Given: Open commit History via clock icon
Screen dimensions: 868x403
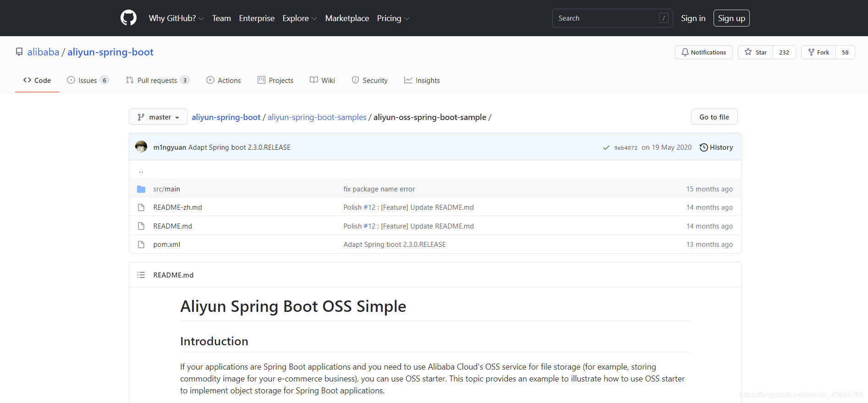Looking at the screenshot, I should click(x=704, y=147).
